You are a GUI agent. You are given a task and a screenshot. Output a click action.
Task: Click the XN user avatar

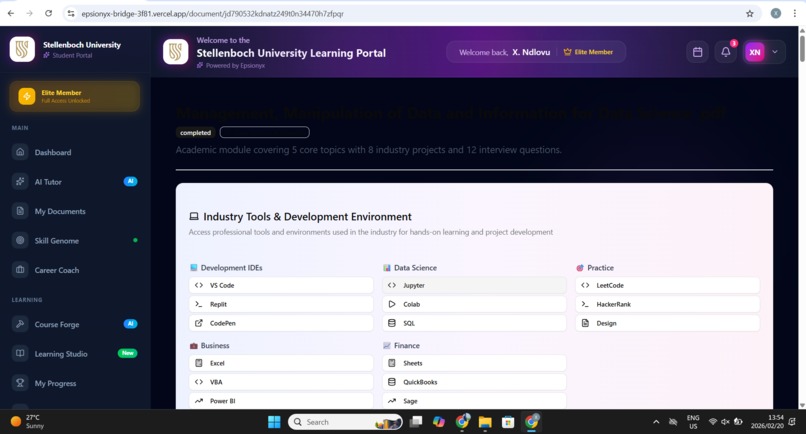point(755,52)
